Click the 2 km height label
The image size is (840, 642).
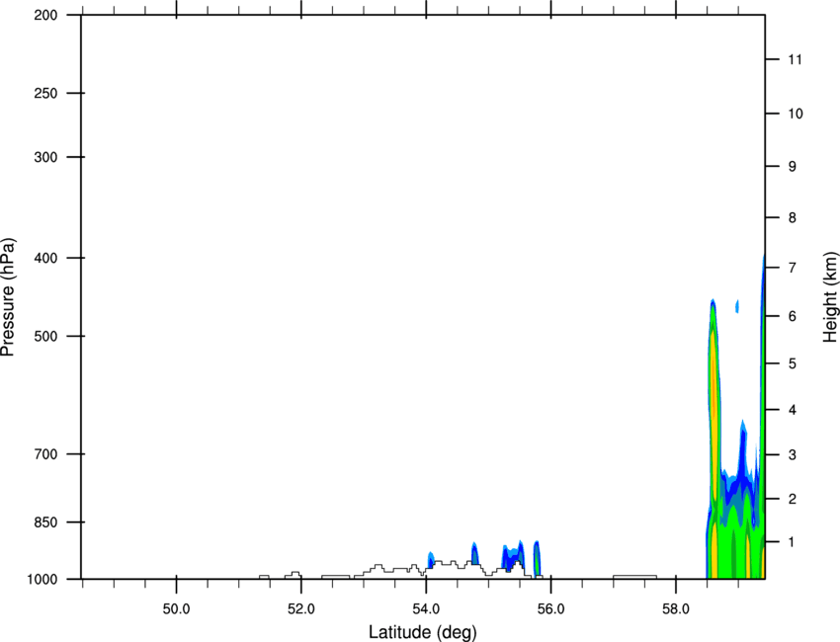(793, 499)
